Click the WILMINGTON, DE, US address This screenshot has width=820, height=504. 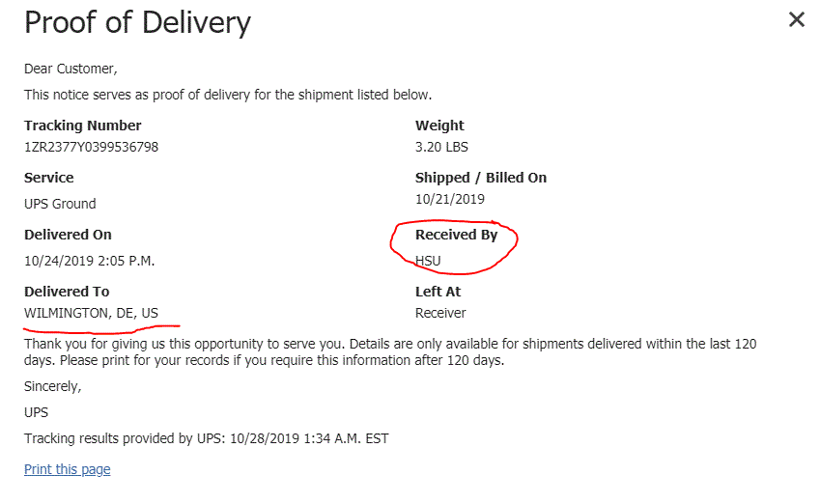(x=91, y=313)
